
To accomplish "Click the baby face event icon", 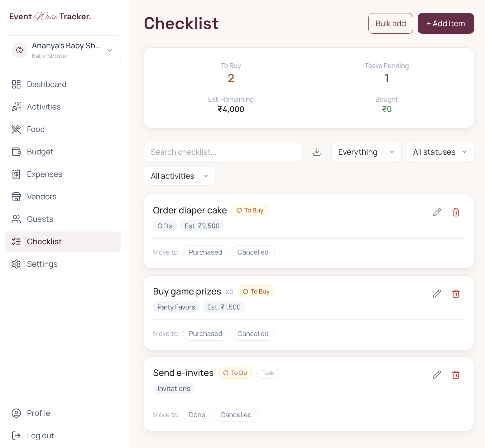I will pyautogui.click(x=19, y=50).
